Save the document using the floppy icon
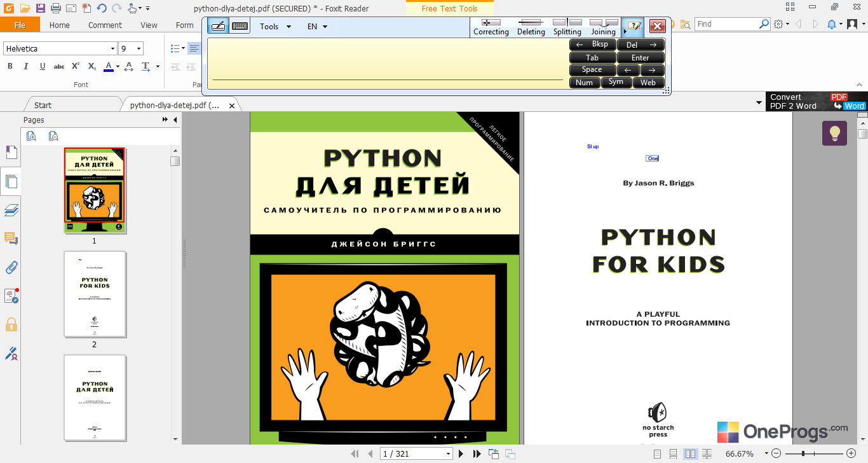 click(x=40, y=8)
